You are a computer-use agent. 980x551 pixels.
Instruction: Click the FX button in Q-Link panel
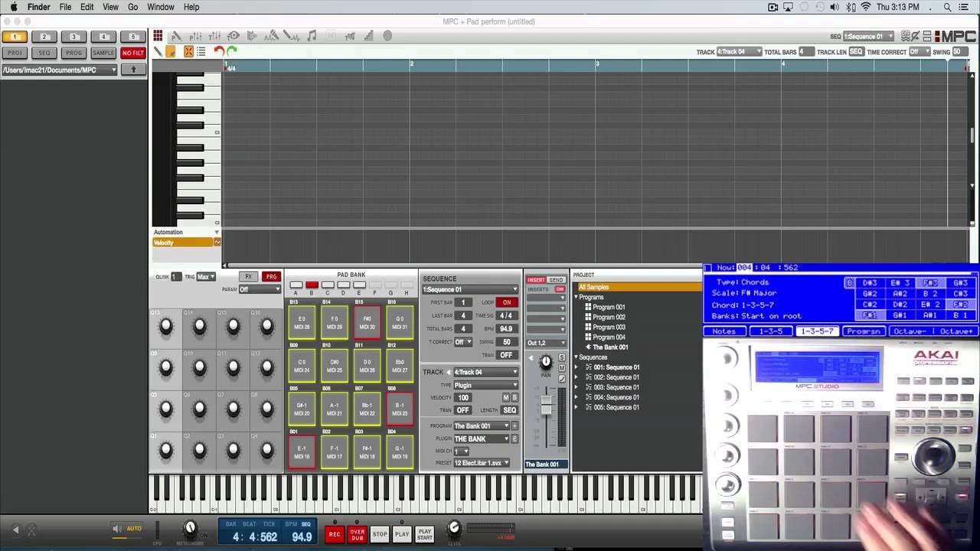point(248,277)
